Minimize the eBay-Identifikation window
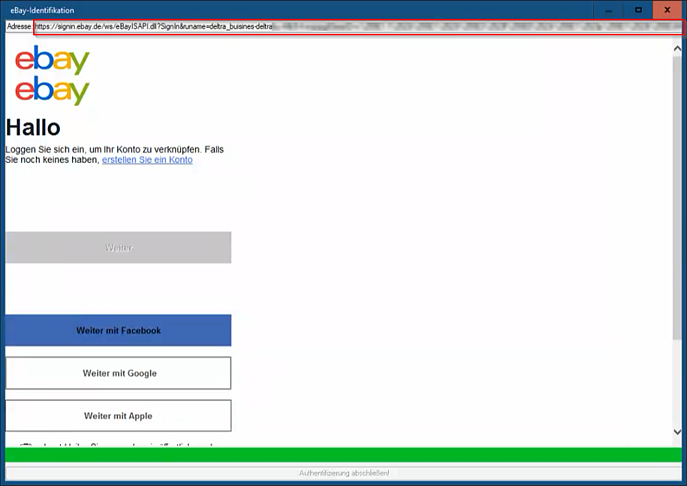This screenshot has width=687, height=486. [x=609, y=10]
